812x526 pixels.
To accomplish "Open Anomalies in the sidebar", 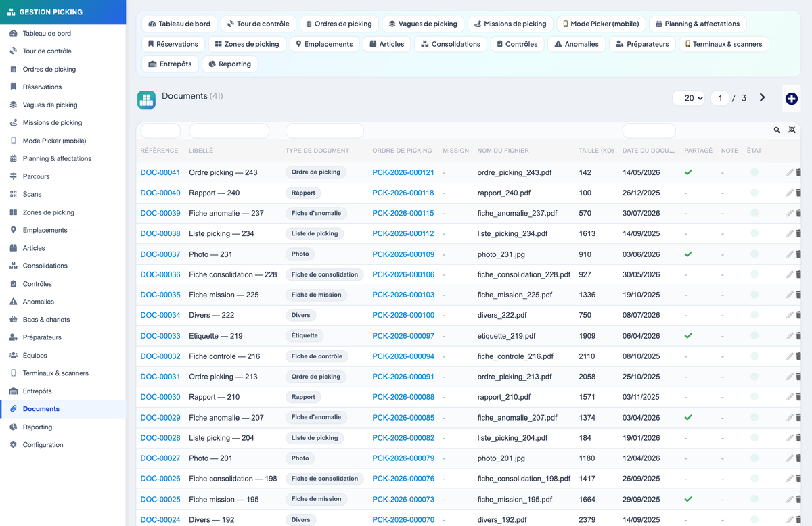I will tap(62, 302).
